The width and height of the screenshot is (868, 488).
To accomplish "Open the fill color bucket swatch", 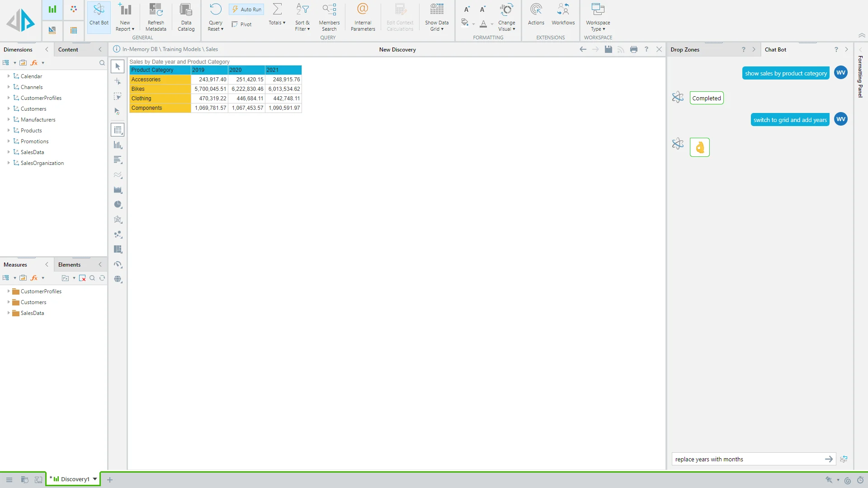I will pos(465,23).
